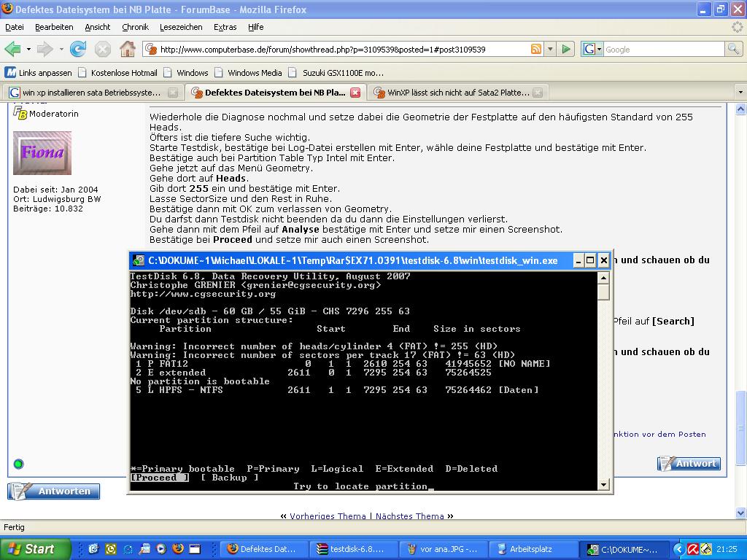Open the Windows Start button
747x560 pixels.
35,549
